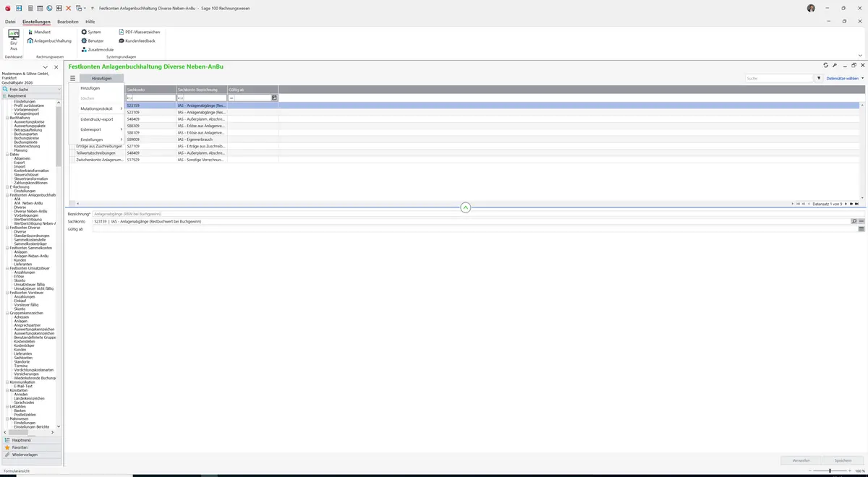Open the hamburger menu above the grid
The image size is (868, 477).
pyautogui.click(x=73, y=78)
